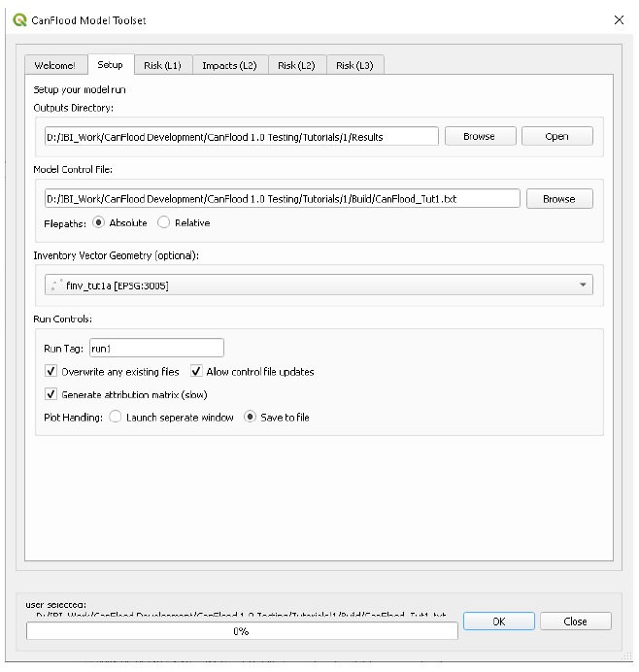The width and height of the screenshot is (639, 672).
Task: Click the 'user selected:' log text
Action: click(55, 605)
